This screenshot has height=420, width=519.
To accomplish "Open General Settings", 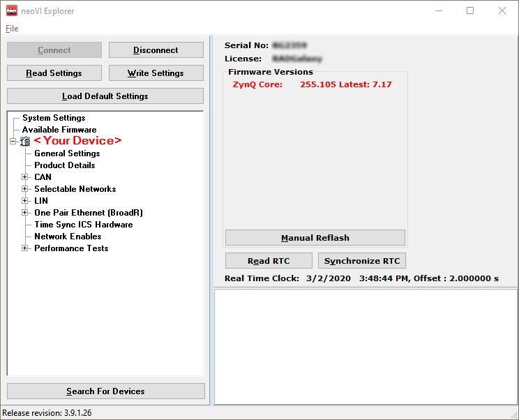I will [67, 153].
